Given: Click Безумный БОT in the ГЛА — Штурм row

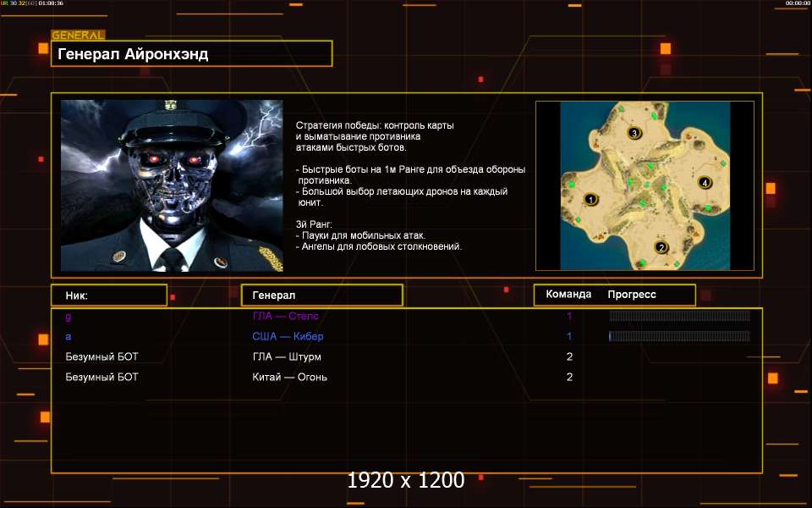Looking at the screenshot, I should point(102,356).
